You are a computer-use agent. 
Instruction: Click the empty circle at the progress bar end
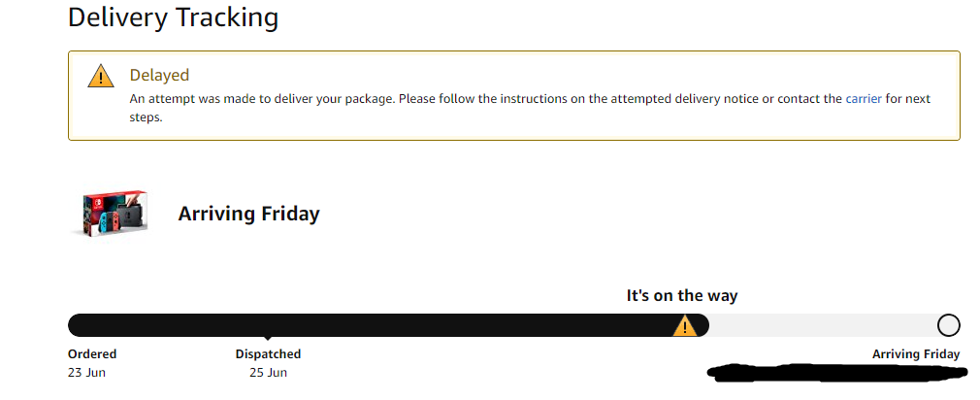[948, 325]
